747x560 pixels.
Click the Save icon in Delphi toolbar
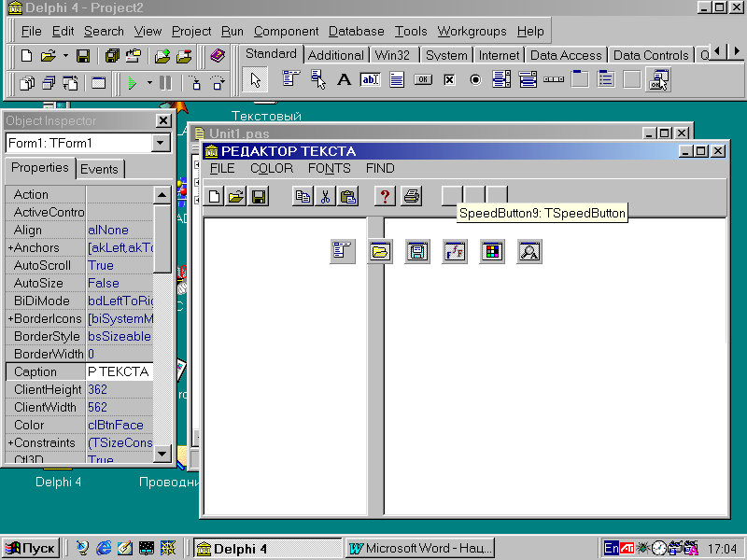click(x=83, y=56)
